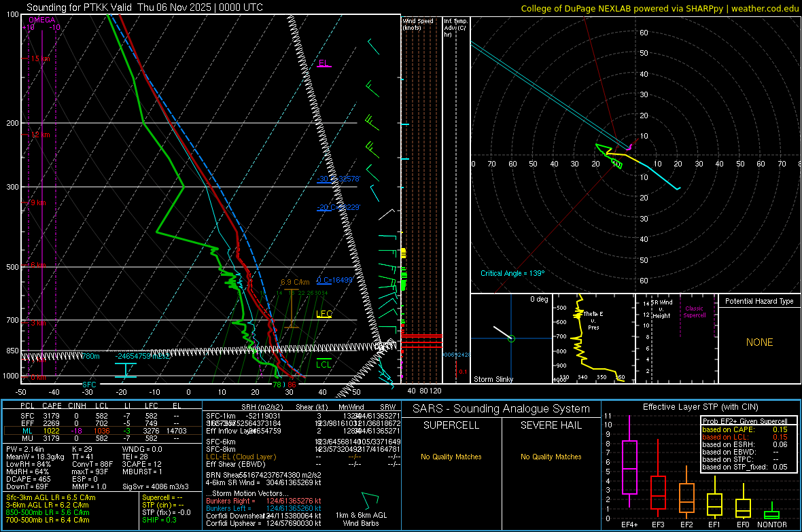Click the based on CAPE: 0.15 probability
802x532 pixels.
tap(745, 429)
